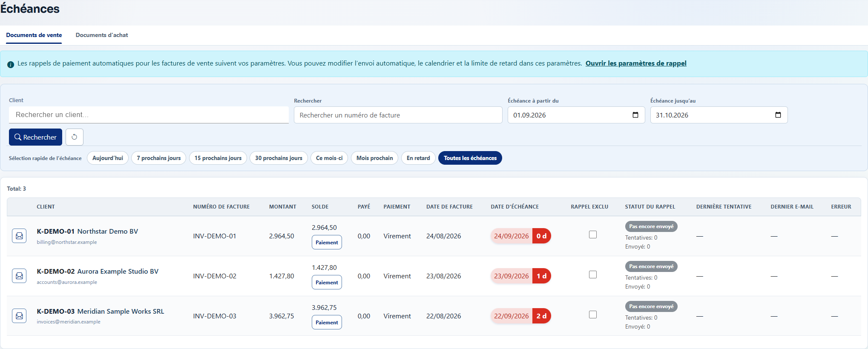The image size is (868, 349).
Task: Select the 15 prochains jours filter
Action: 218,158
